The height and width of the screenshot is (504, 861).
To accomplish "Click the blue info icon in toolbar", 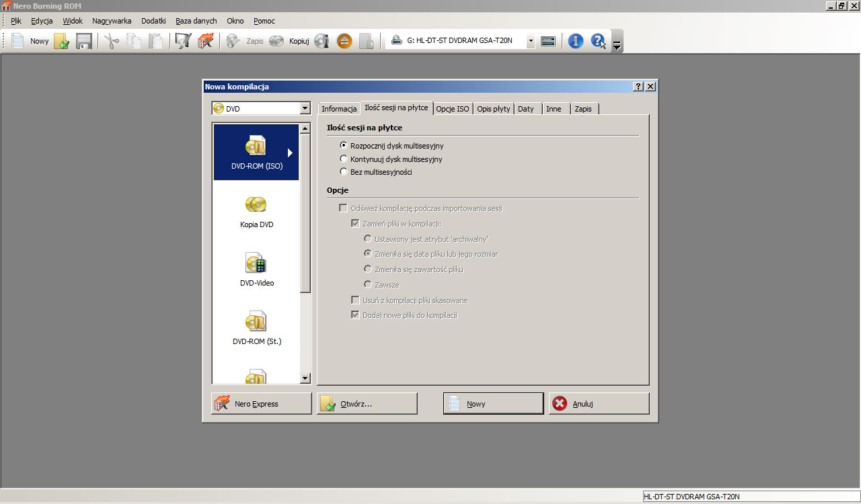I will 576,42.
